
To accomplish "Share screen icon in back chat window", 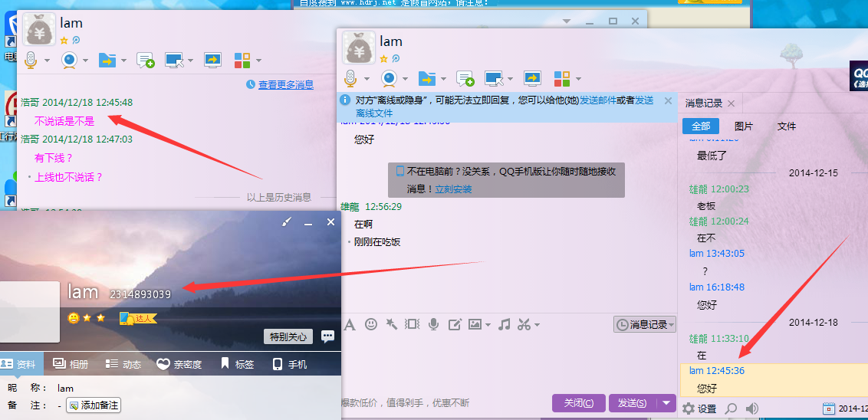I will pos(212,60).
